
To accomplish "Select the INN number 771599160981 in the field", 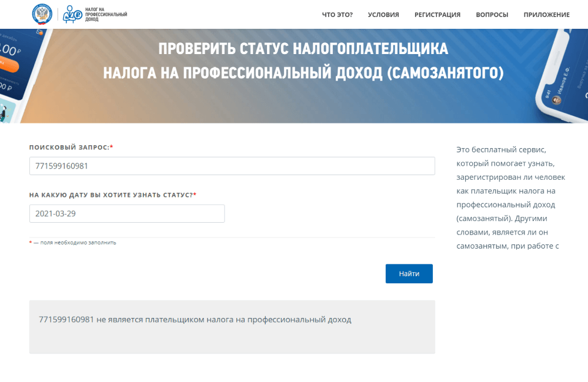I will (65, 166).
